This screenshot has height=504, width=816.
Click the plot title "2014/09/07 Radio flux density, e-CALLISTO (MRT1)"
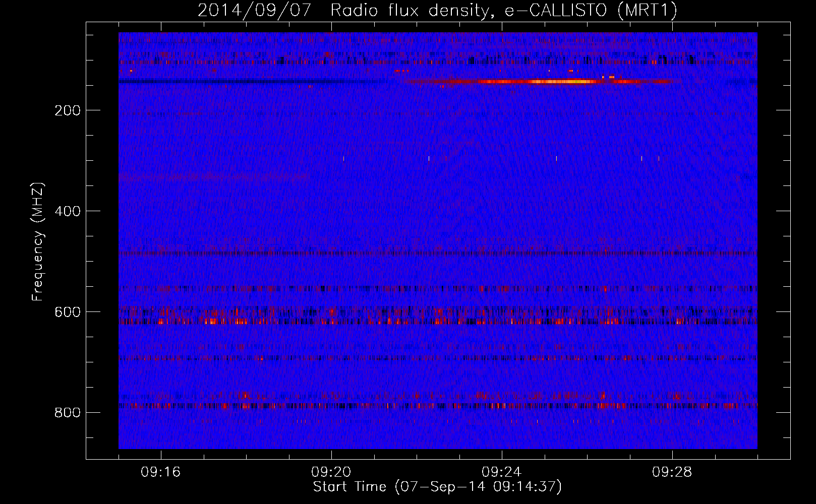coord(437,10)
